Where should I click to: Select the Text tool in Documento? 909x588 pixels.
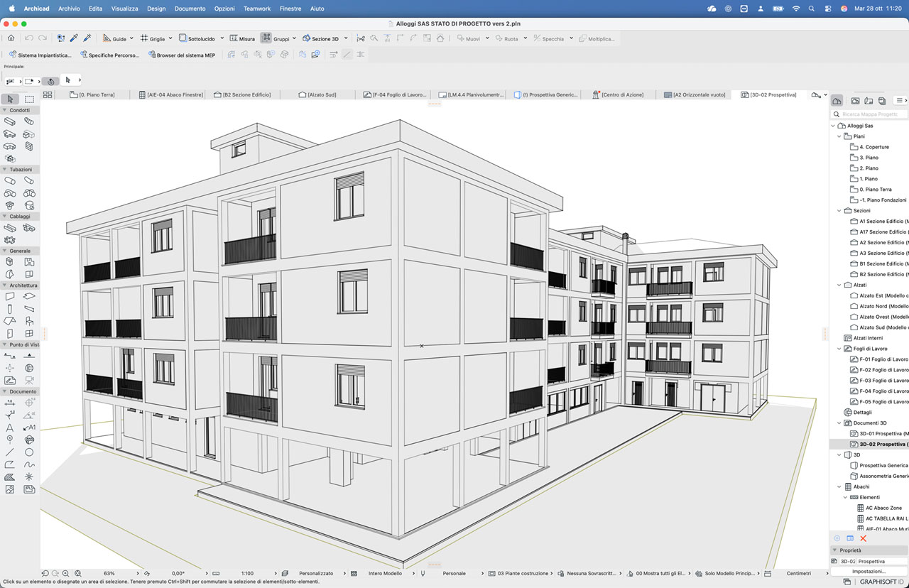pos(10,428)
